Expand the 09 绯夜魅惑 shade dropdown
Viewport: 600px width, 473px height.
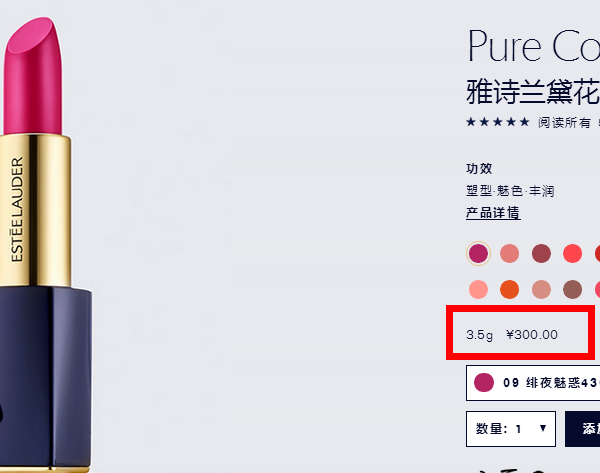click(533, 383)
